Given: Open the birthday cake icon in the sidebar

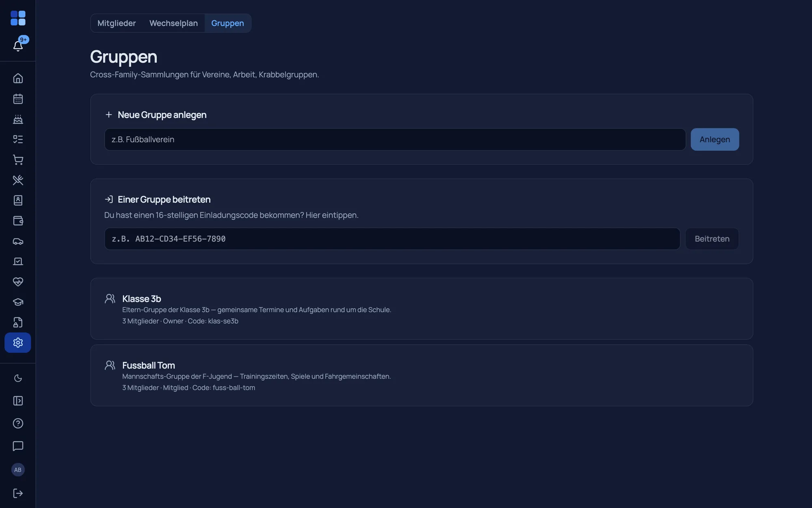Looking at the screenshot, I should [x=18, y=119].
